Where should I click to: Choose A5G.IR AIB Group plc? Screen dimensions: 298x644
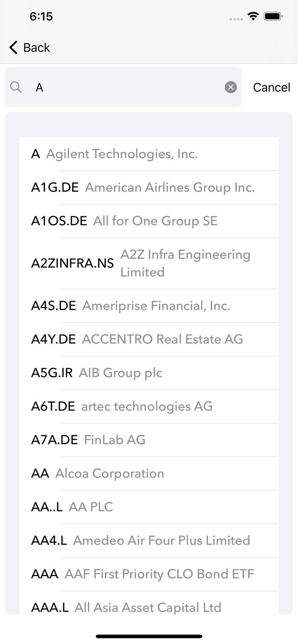tap(149, 373)
